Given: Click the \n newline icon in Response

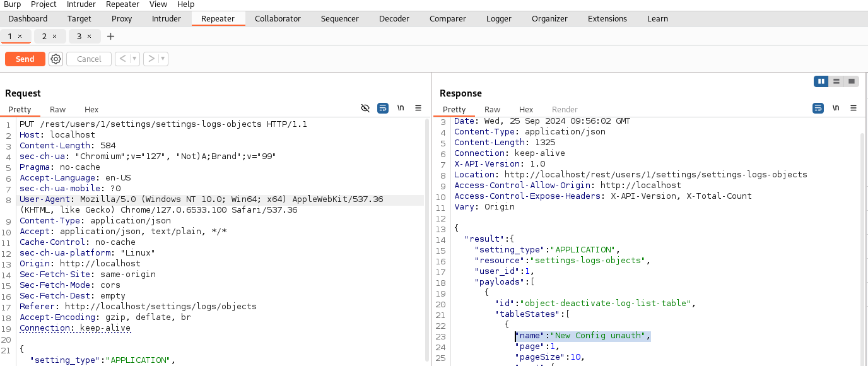Looking at the screenshot, I should click(836, 109).
